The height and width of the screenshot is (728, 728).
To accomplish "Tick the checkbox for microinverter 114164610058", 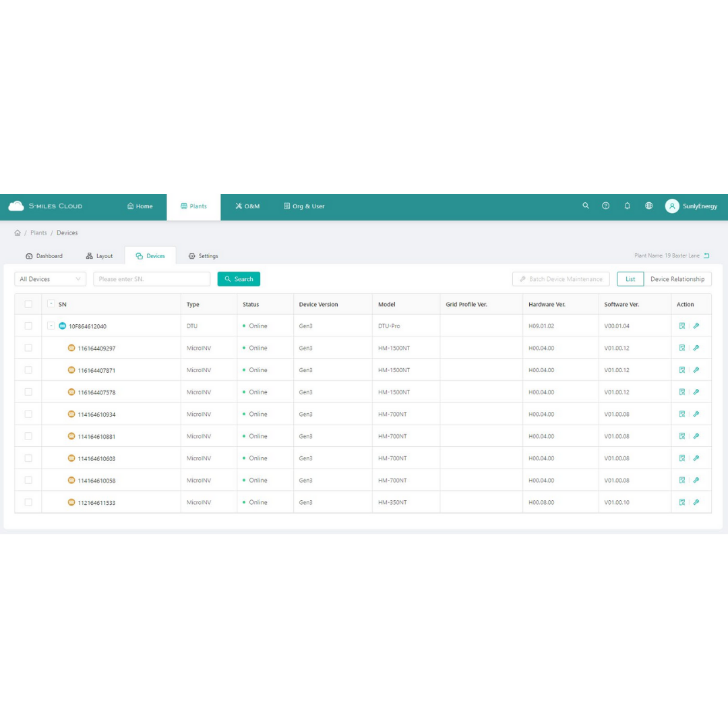I will [28, 480].
